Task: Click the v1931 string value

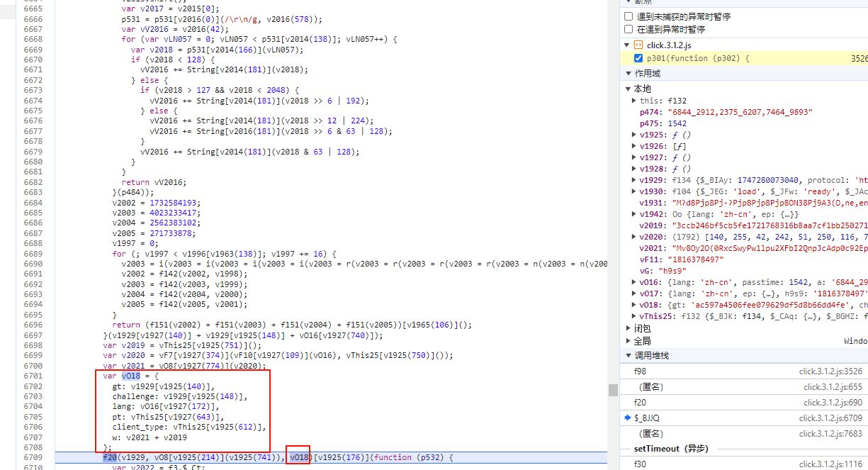Action: click(770, 203)
